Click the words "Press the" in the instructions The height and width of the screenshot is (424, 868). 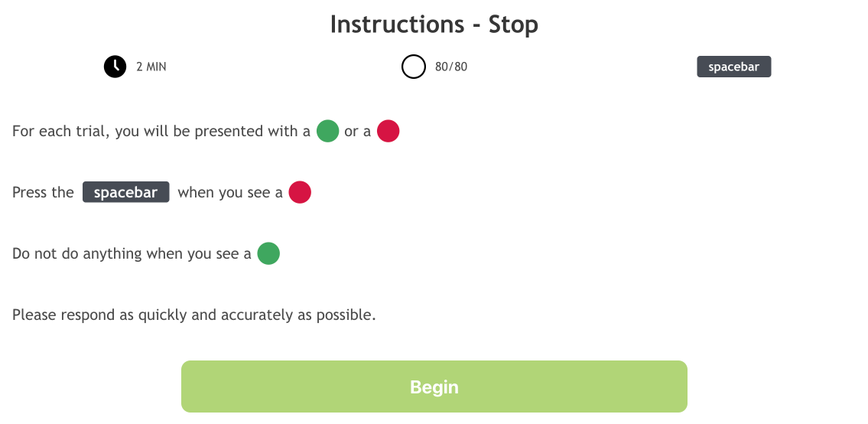pyautogui.click(x=43, y=193)
